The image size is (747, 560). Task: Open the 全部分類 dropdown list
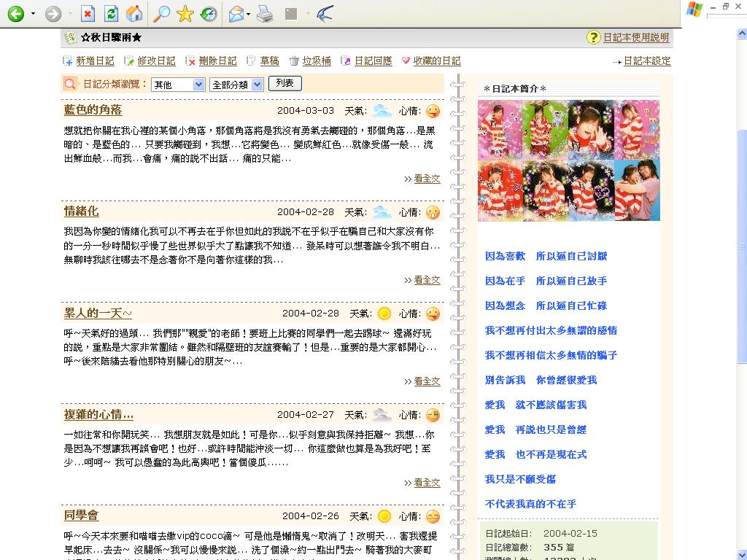tap(236, 85)
